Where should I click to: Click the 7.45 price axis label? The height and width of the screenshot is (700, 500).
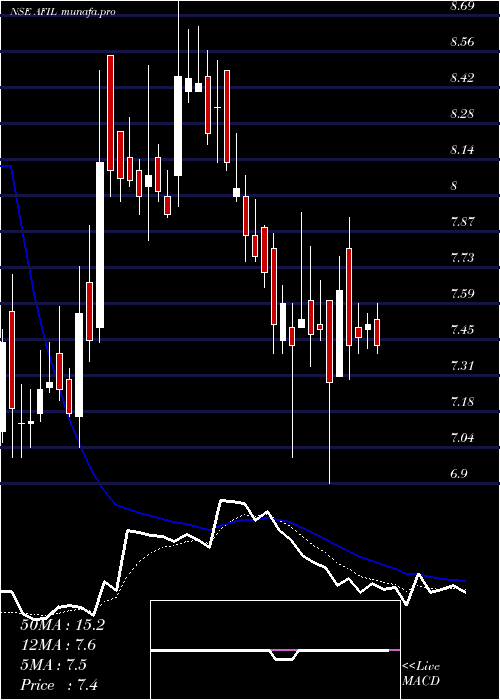point(462,330)
